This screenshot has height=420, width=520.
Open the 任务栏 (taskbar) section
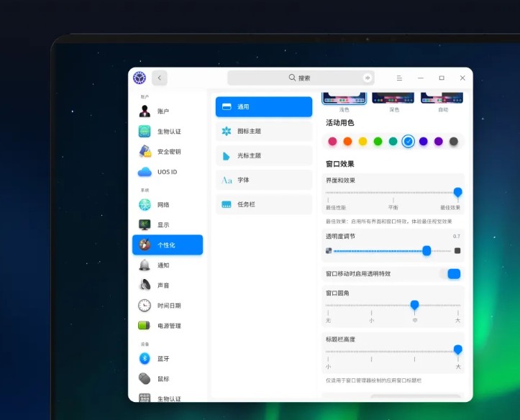pos(263,204)
